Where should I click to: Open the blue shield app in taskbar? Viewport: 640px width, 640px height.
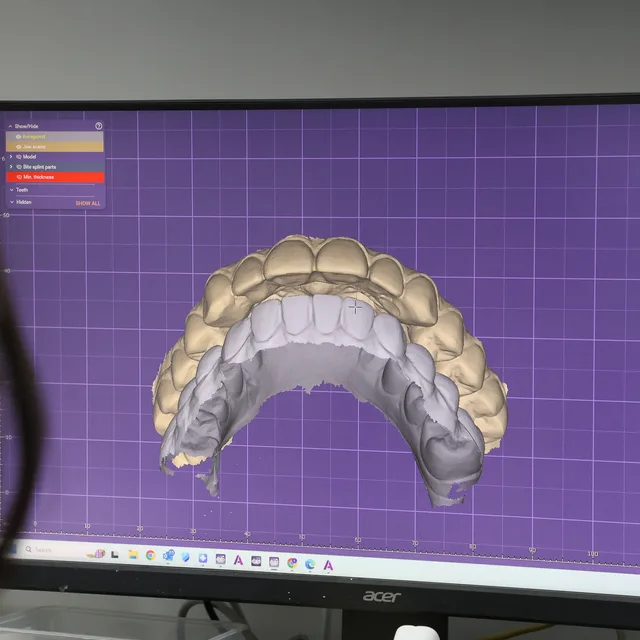[x=185, y=557]
